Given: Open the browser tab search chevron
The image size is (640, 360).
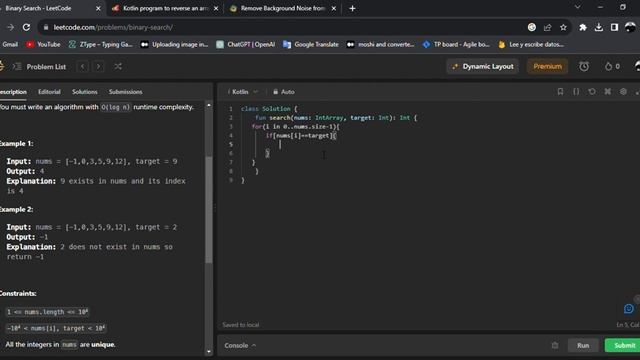Looking at the screenshot, I should (x=578, y=7).
